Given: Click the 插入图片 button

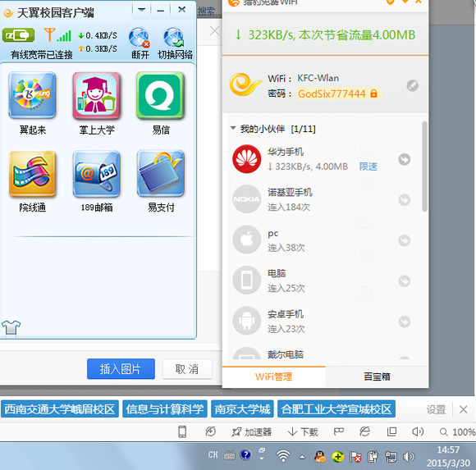Looking at the screenshot, I should [121, 369].
